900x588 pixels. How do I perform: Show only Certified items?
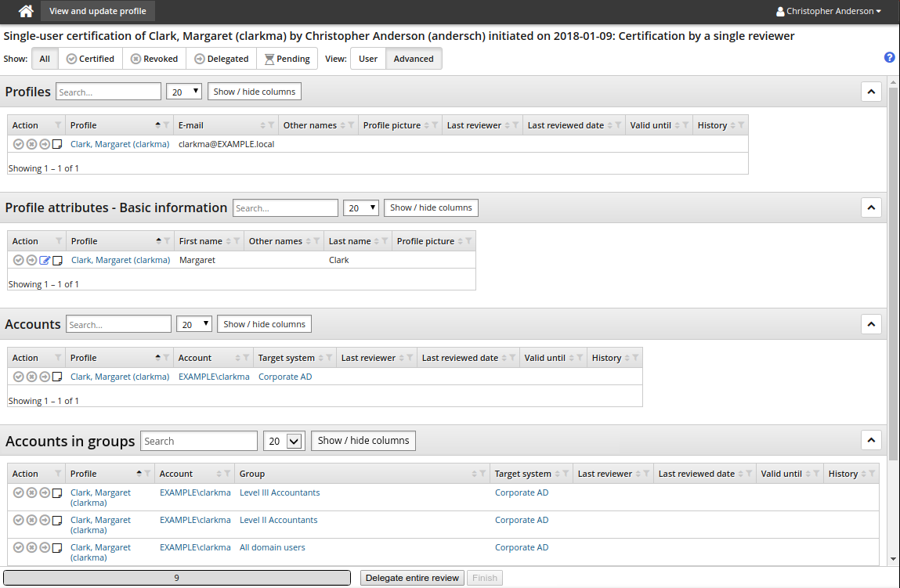(91, 59)
